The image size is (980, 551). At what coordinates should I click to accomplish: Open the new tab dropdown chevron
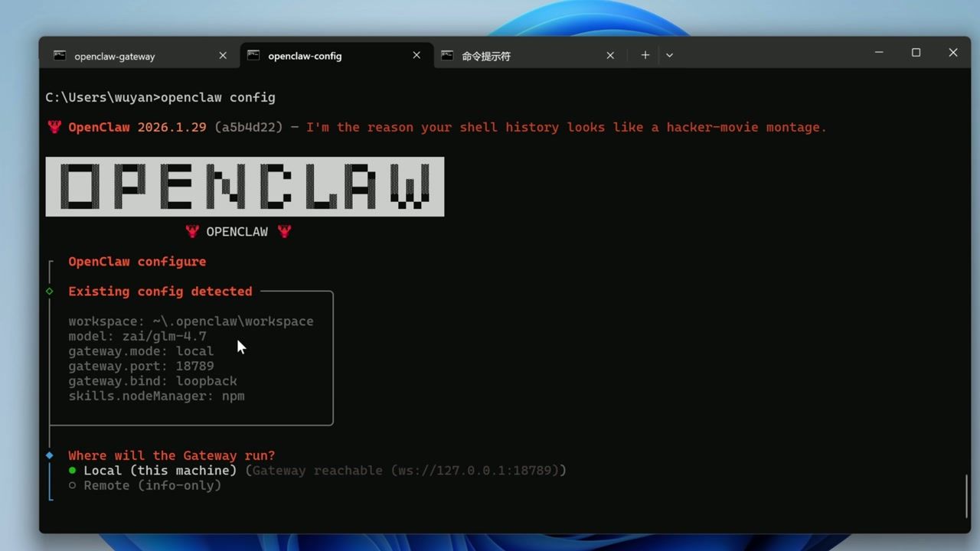click(x=669, y=54)
